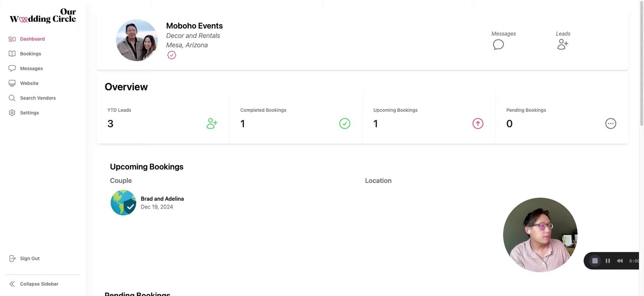Open header Leads add-person icon

point(563,45)
